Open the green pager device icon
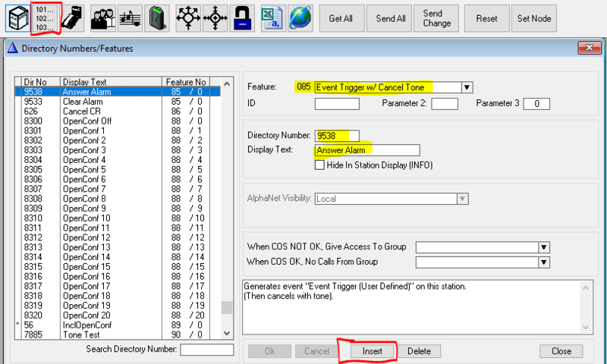607x364 pixels. [x=157, y=18]
